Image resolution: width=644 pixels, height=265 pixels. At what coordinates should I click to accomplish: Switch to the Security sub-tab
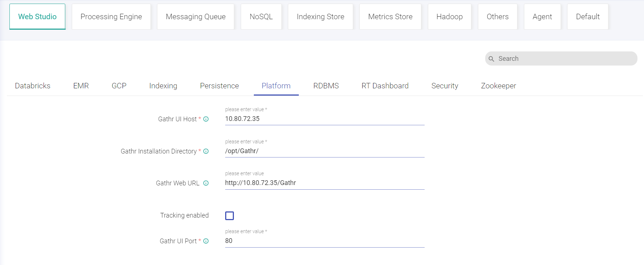tap(445, 86)
